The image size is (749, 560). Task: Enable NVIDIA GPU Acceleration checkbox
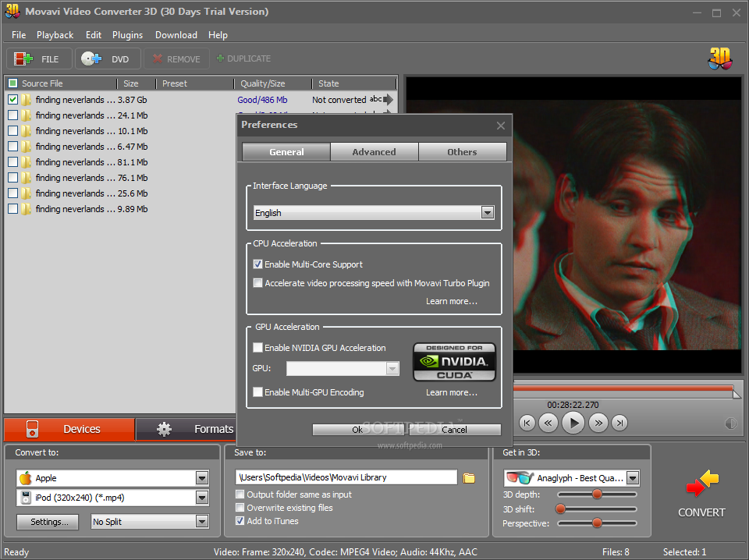(x=258, y=348)
